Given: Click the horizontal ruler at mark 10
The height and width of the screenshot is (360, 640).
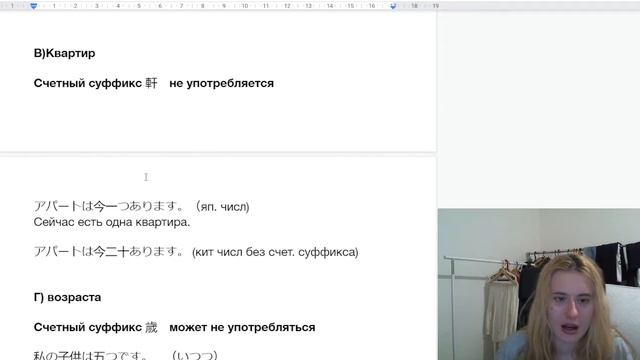Looking at the screenshot, I should click(245, 6).
